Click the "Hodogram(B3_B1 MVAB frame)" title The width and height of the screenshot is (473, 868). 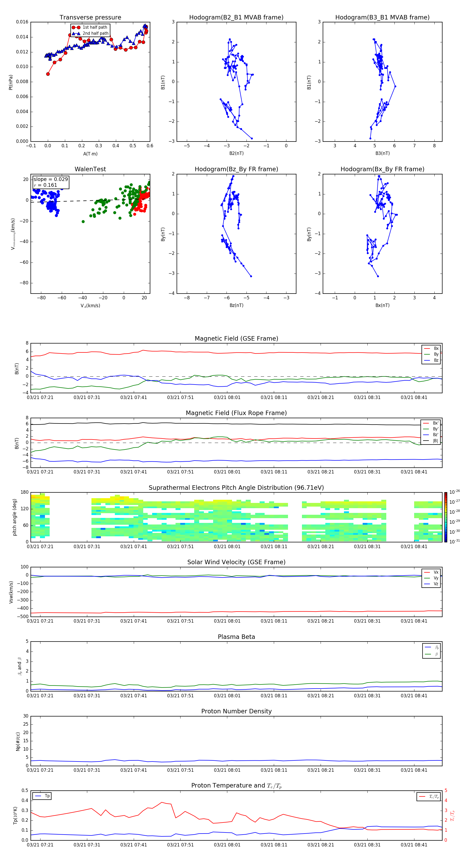382,18
